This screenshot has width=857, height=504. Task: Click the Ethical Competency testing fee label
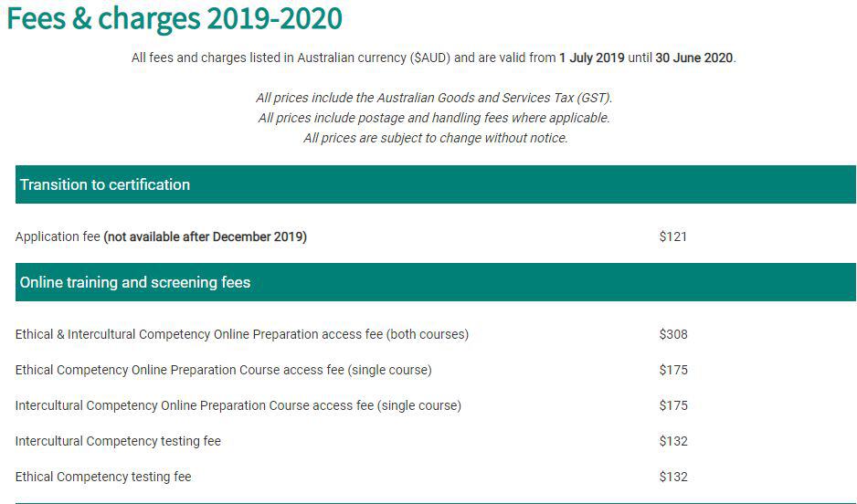[103, 477]
